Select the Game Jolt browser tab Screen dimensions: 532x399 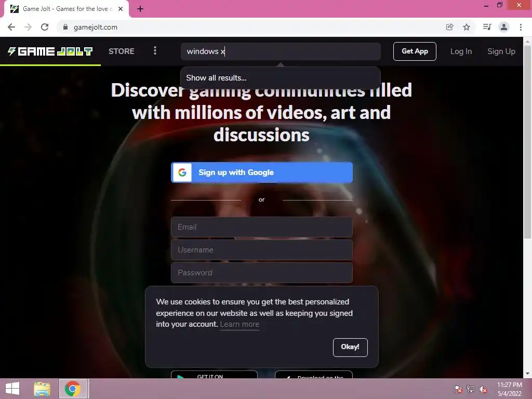(x=66, y=9)
